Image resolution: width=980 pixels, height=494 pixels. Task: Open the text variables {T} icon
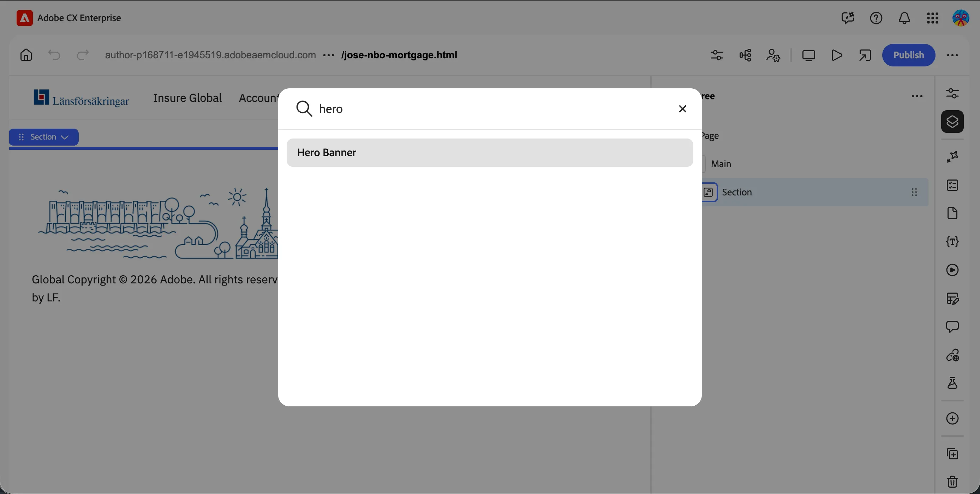click(952, 242)
